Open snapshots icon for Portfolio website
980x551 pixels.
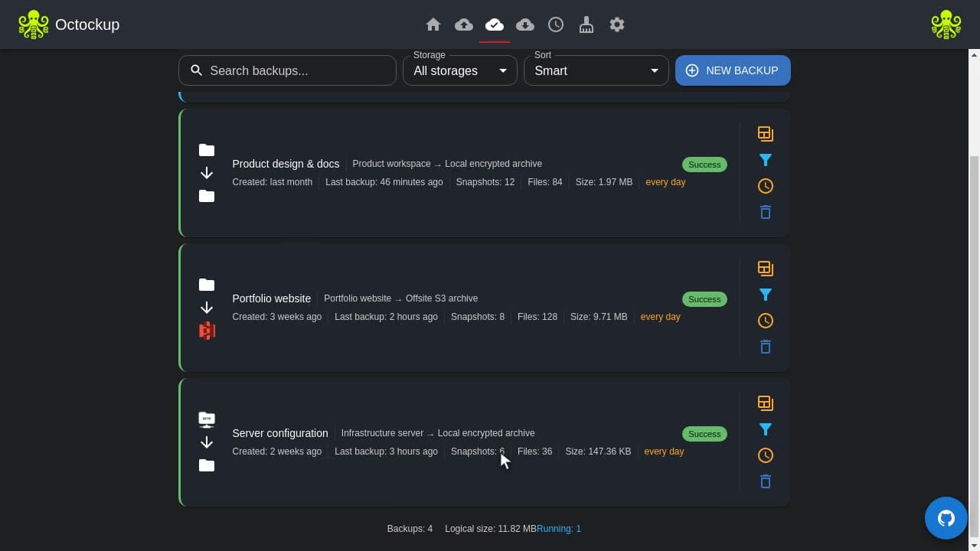click(x=765, y=269)
